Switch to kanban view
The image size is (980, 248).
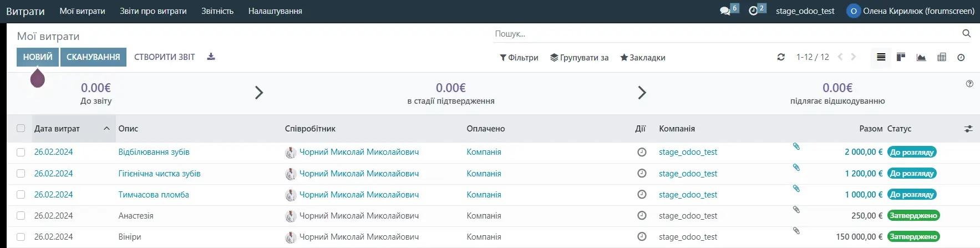[901, 57]
